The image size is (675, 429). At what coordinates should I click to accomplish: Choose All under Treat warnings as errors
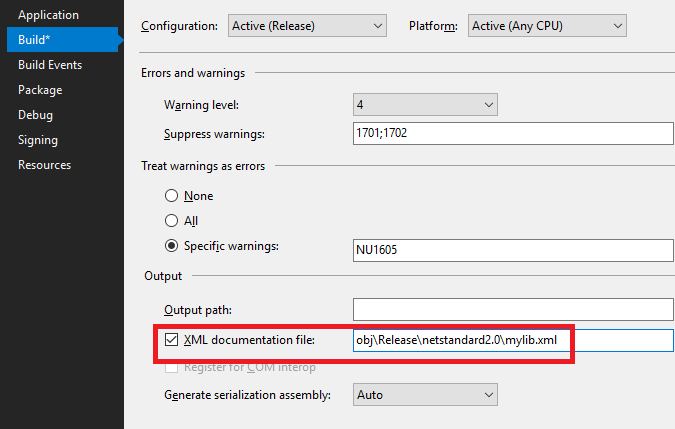point(172,221)
